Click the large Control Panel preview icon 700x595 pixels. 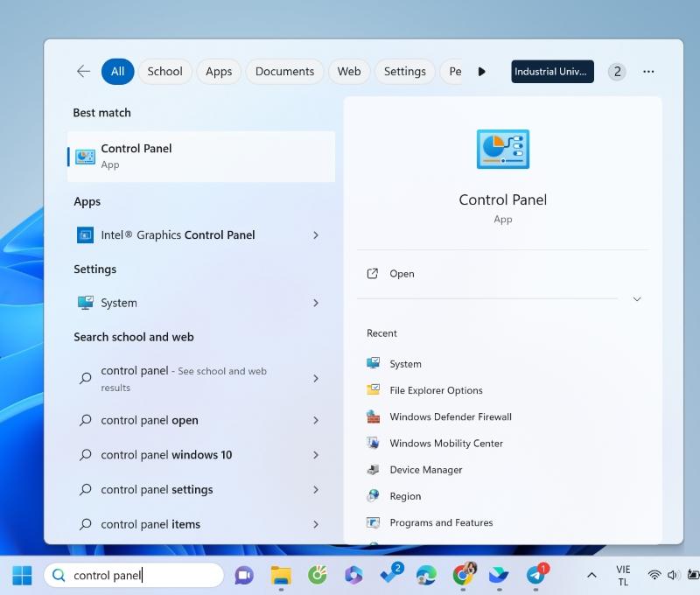click(502, 149)
